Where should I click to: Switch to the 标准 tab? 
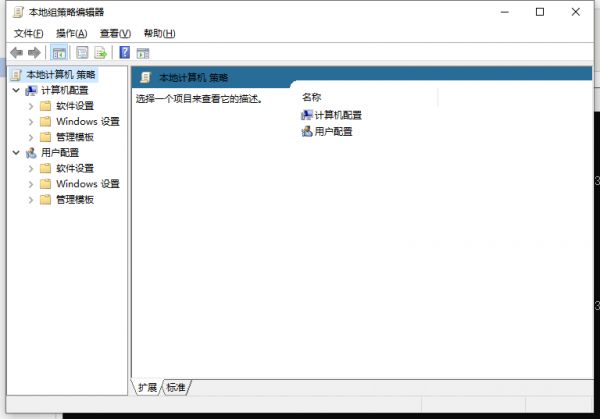[176, 387]
